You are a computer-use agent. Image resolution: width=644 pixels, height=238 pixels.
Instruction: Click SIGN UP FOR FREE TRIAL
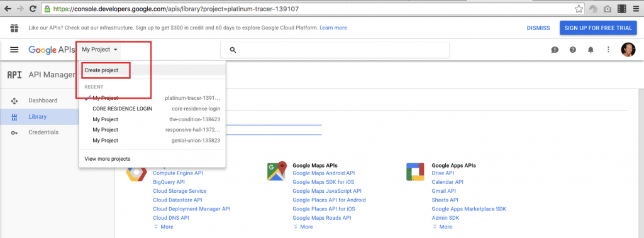597,28
